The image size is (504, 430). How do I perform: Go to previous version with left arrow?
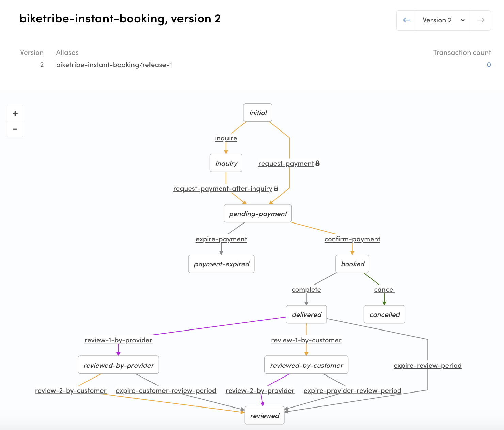point(406,20)
